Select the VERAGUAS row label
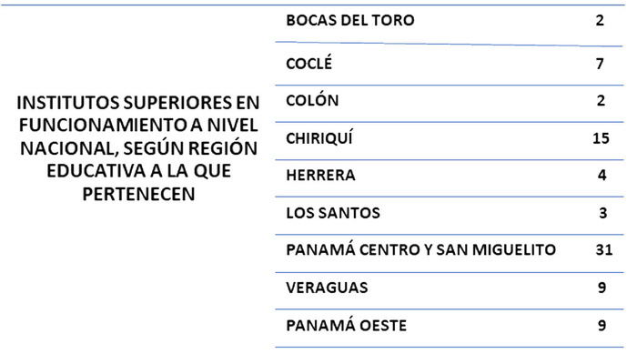 pos(327,288)
